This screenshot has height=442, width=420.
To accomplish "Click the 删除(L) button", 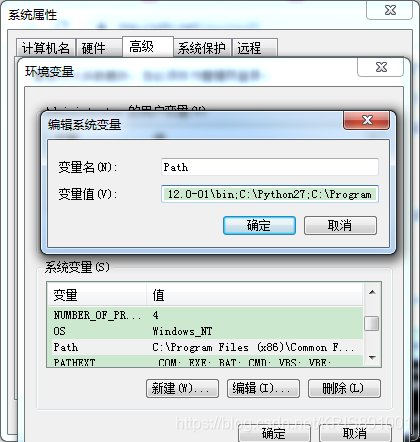I will pyautogui.click(x=344, y=388).
